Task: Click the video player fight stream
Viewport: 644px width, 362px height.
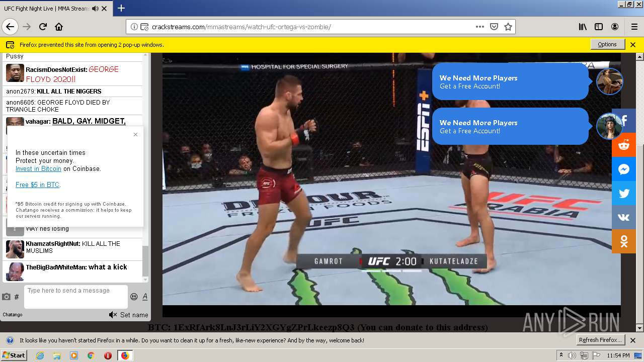Action: click(391, 185)
